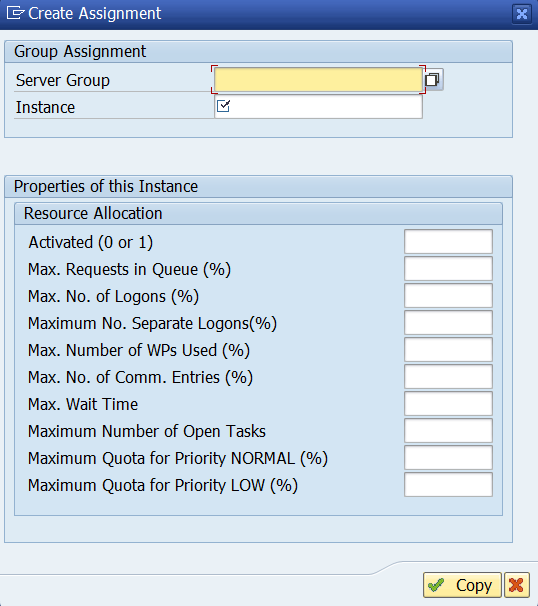This screenshot has height=606, width=538.
Task: Select the Max. No. of Logons field
Action: coord(448,296)
